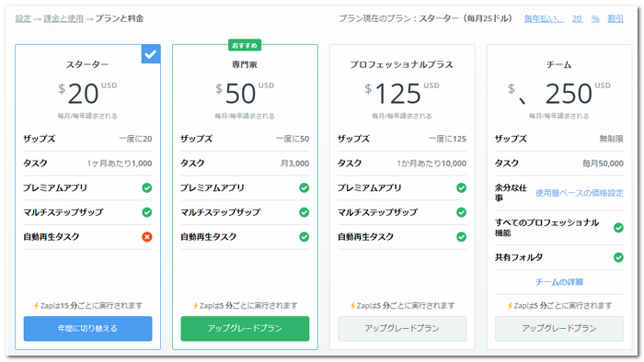644x362 pixels.
Task: Click the スターター plan title
Action: point(87,64)
